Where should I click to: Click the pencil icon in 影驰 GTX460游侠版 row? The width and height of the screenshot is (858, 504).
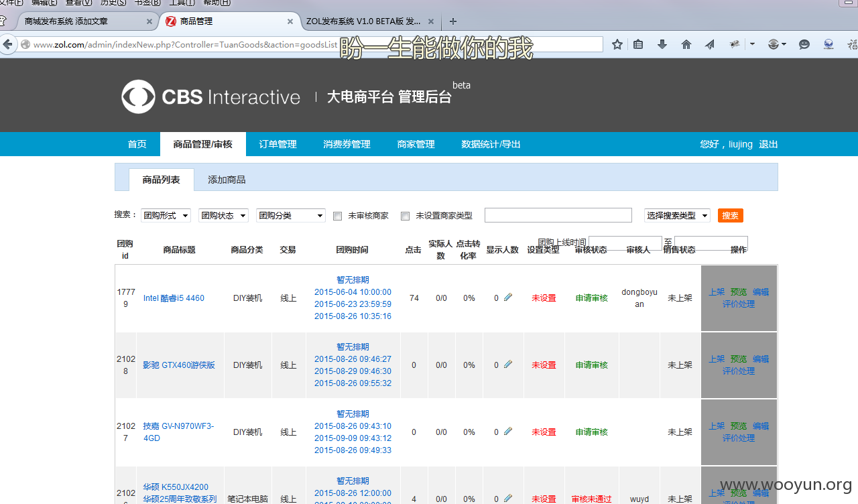pyautogui.click(x=508, y=365)
